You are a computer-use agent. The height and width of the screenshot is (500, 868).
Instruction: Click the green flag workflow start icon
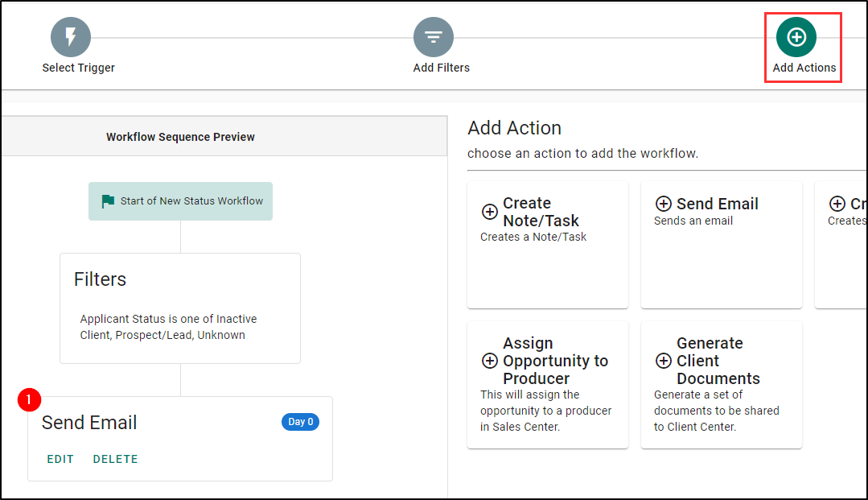point(108,201)
